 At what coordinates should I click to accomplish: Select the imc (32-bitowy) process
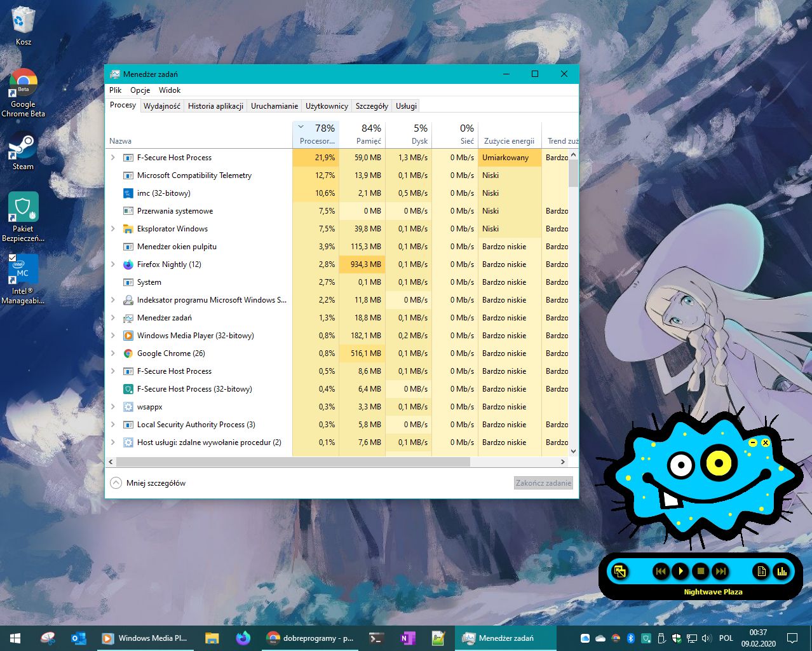click(337, 193)
